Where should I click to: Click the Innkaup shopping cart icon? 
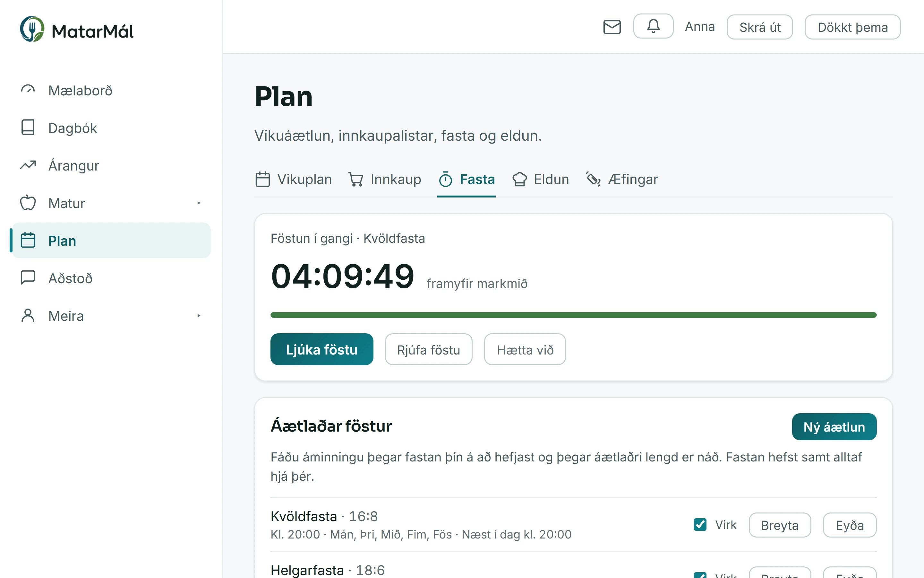pos(356,179)
